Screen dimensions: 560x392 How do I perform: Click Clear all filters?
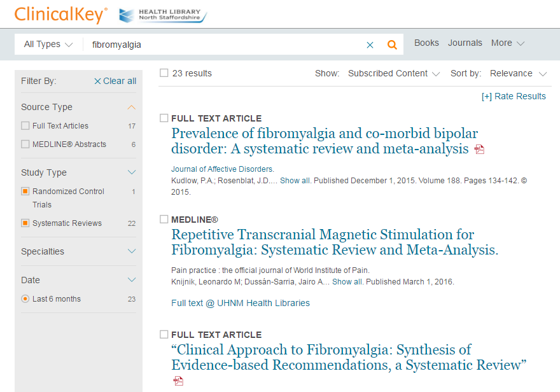click(x=115, y=81)
